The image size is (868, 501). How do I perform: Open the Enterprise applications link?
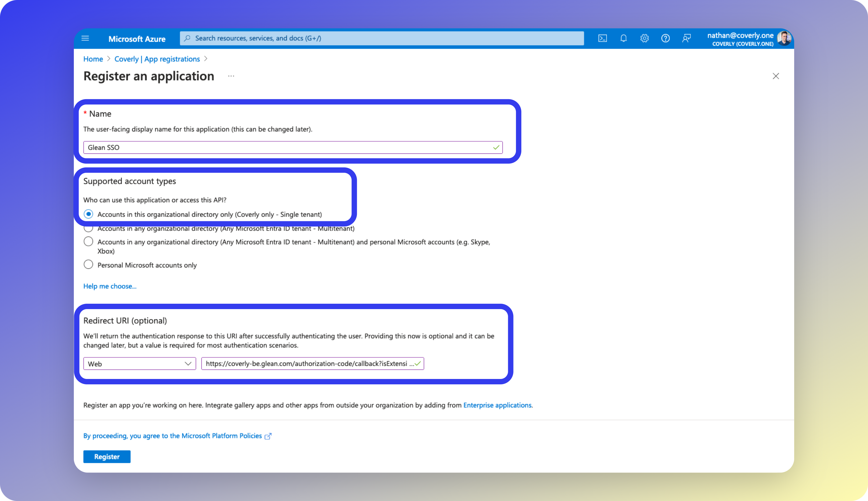coord(497,405)
